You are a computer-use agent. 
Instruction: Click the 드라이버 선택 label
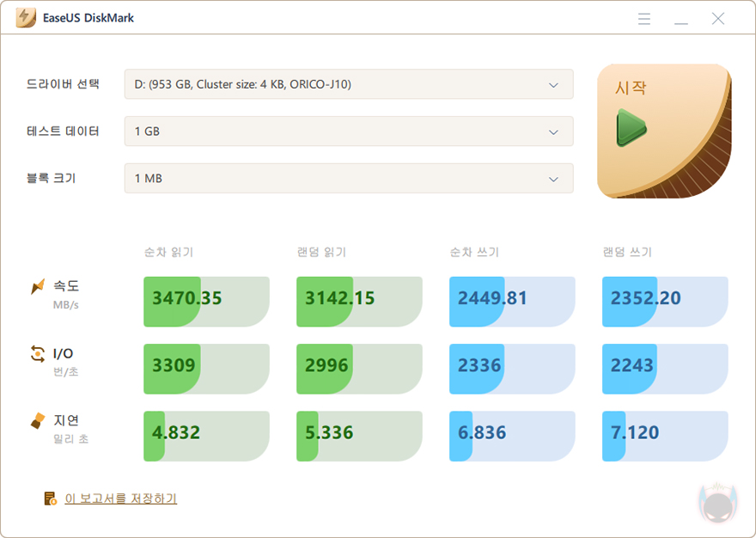pos(63,84)
